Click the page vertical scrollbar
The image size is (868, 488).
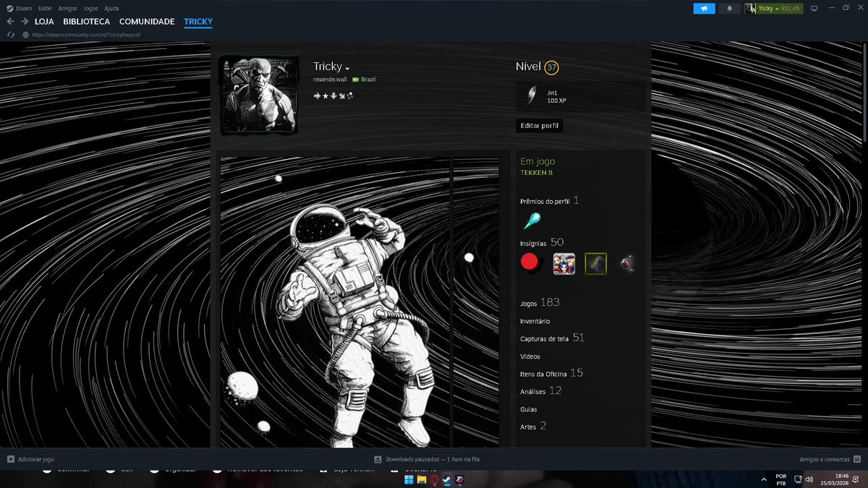point(864,94)
